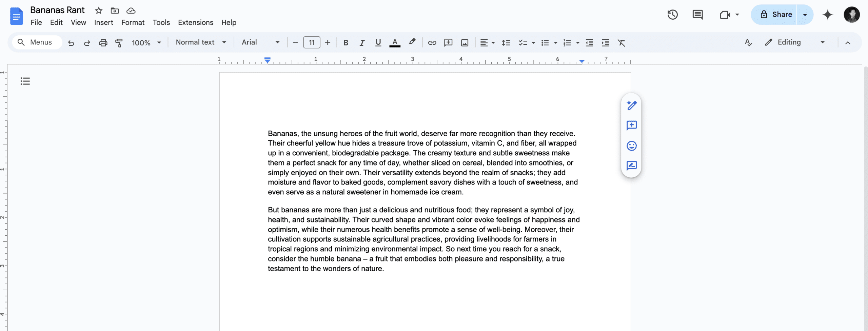
Task: Check the cloud save status icon
Action: (131, 11)
